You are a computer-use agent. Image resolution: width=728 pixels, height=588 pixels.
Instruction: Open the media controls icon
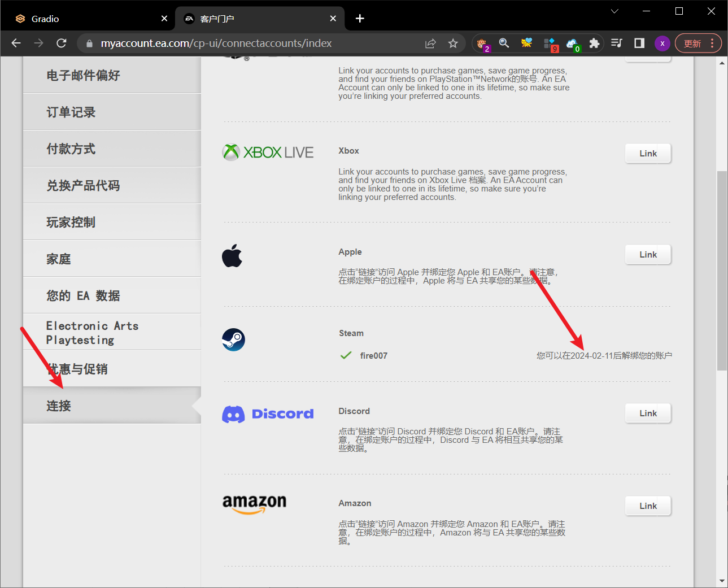(x=617, y=43)
